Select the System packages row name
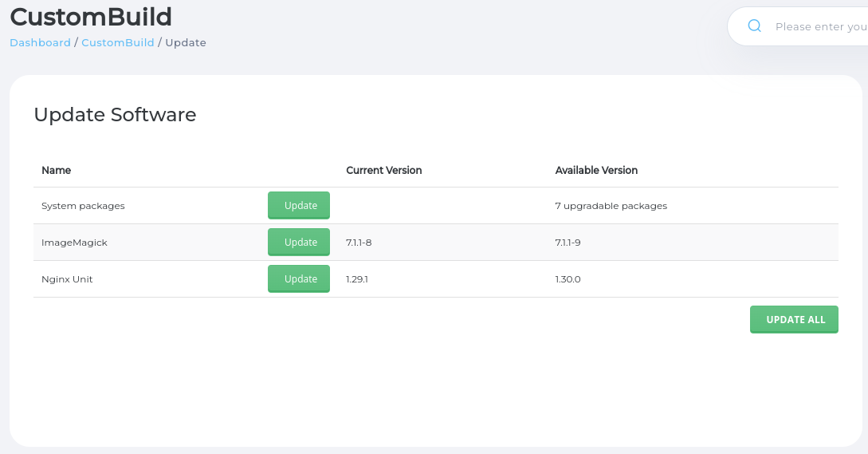The width and height of the screenshot is (868, 454). 83,206
